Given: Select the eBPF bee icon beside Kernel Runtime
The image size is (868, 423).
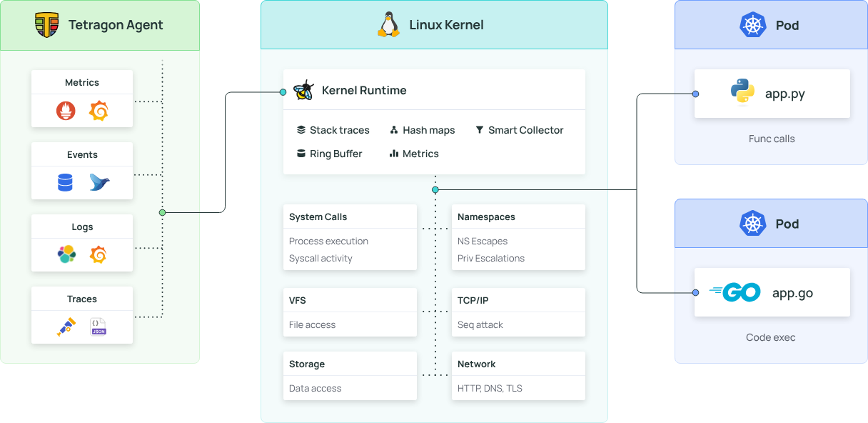Looking at the screenshot, I should click(x=303, y=90).
